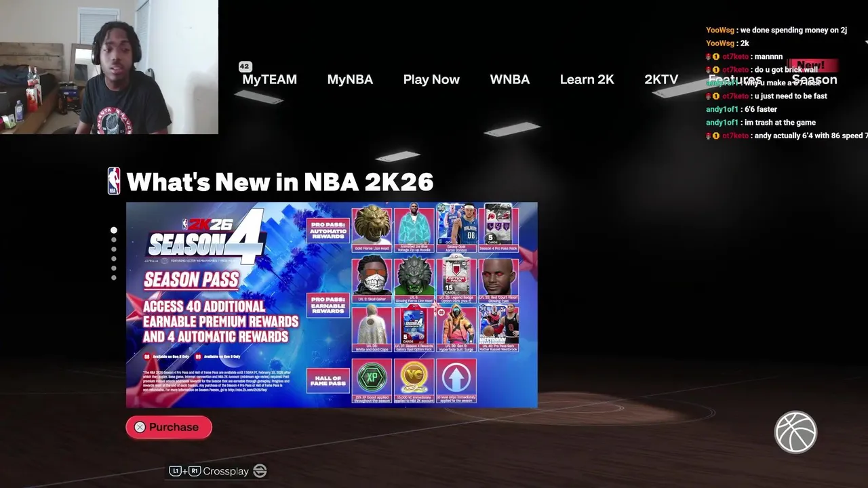Open the Learn 2K tab

point(587,79)
